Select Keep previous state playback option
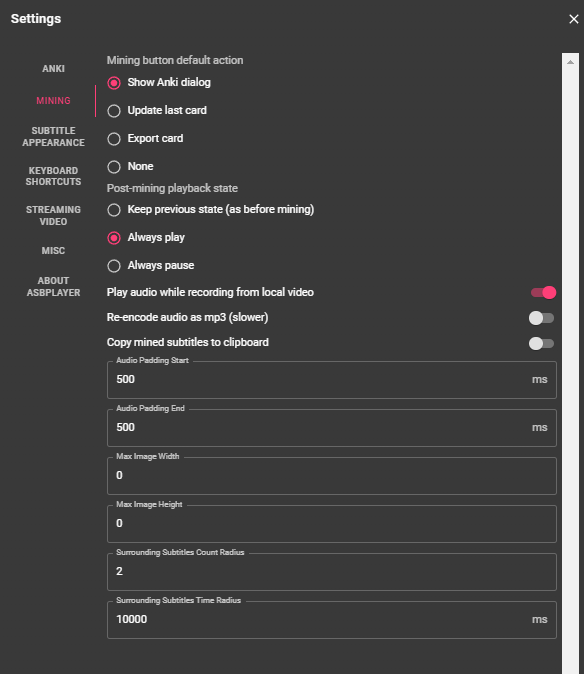The image size is (584, 674). tap(114, 209)
